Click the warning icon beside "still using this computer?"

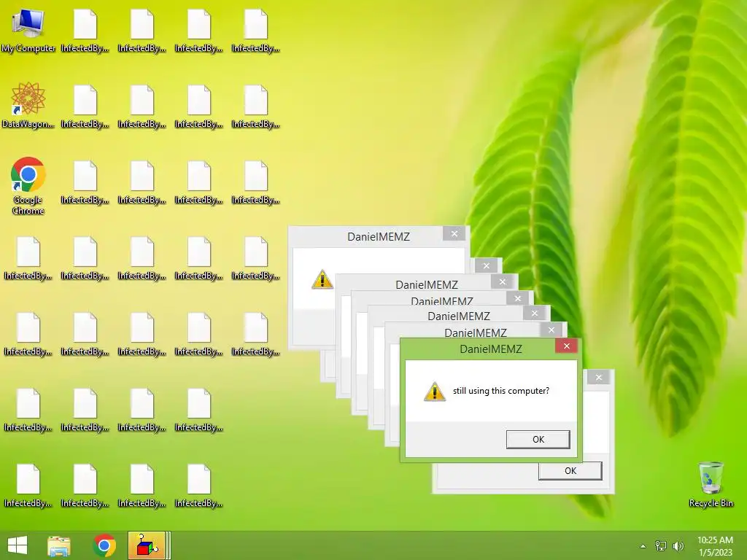(x=435, y=392)
